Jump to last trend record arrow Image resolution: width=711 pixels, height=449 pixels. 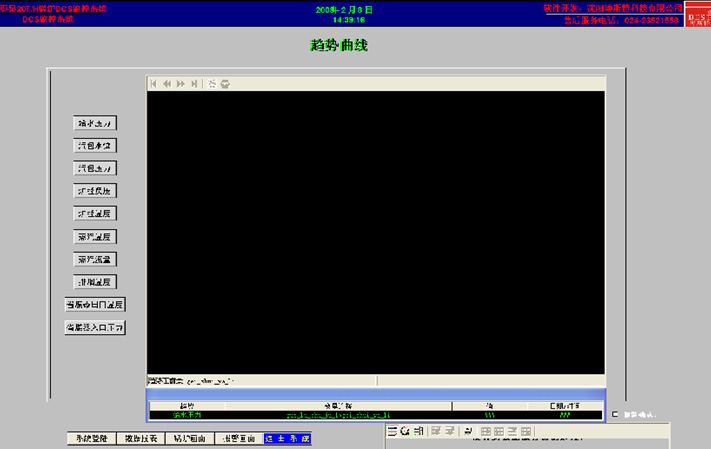pyautogui.click(x=194, y=84)
